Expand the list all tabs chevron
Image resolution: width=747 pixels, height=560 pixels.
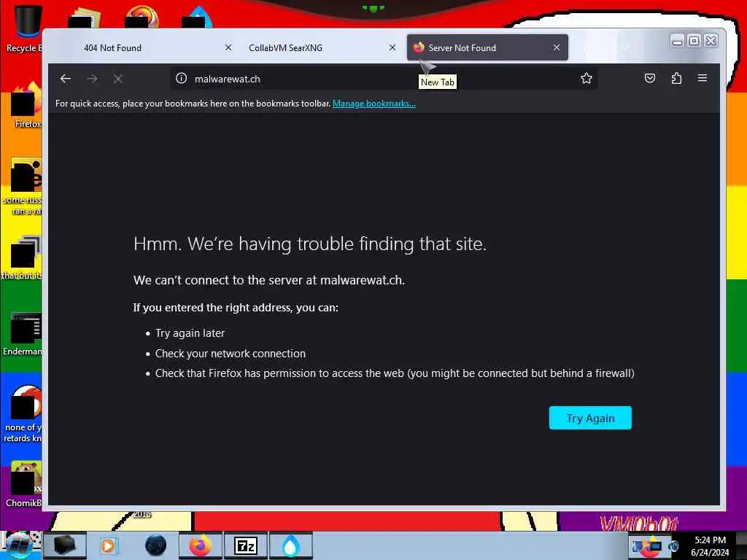pyautogui.click(x=625, y=47)
